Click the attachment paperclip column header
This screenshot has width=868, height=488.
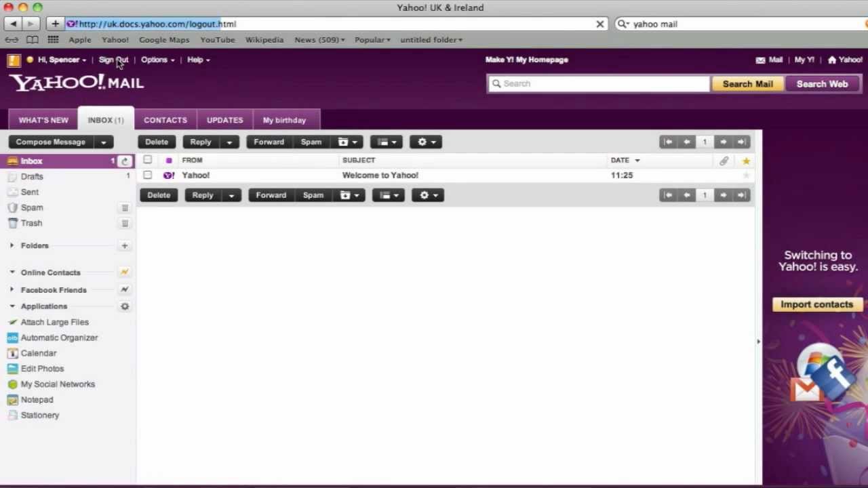coord(724,161)
